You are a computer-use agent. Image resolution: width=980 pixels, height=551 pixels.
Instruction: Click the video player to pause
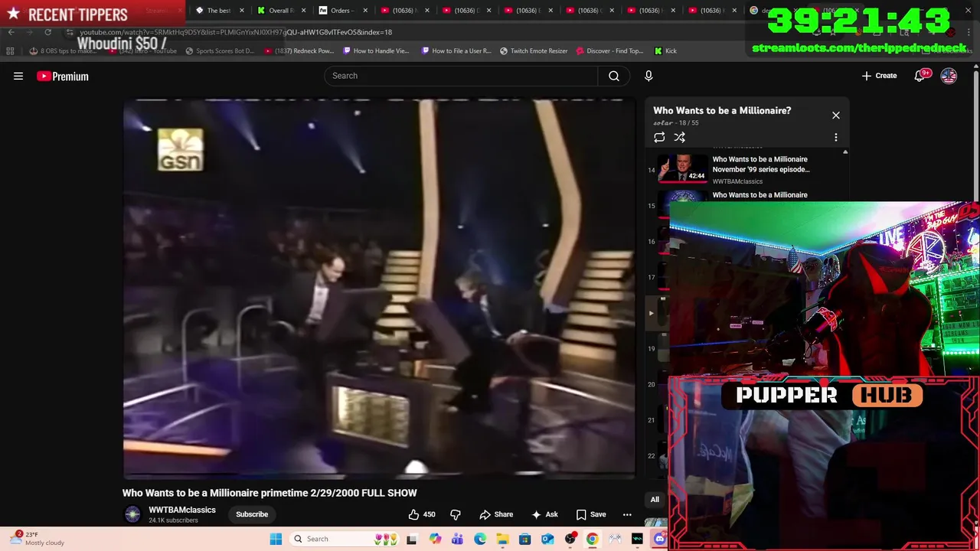(x=379, y=289)
